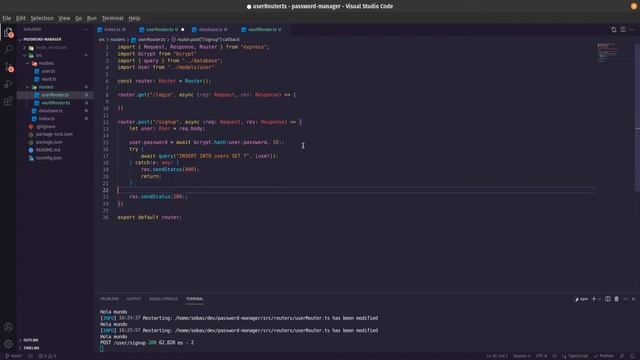Open the Extensions view
The image size is (640, 360).
8,101
